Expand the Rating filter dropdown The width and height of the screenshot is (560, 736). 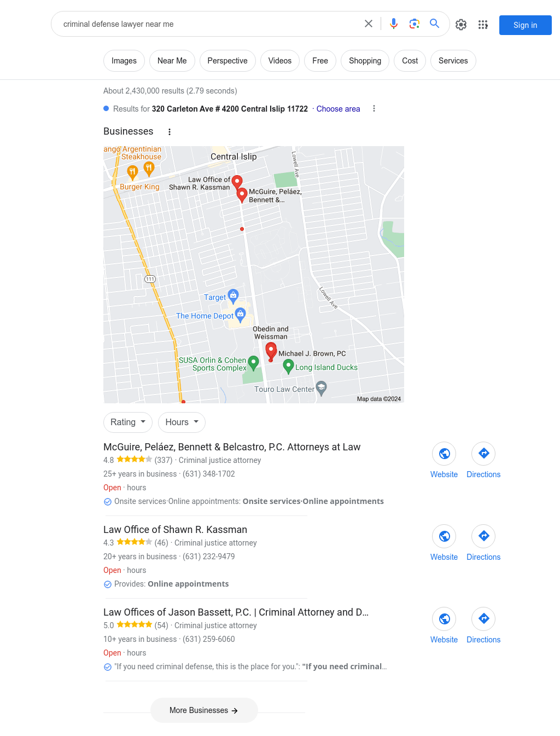(x=128, y=422)
